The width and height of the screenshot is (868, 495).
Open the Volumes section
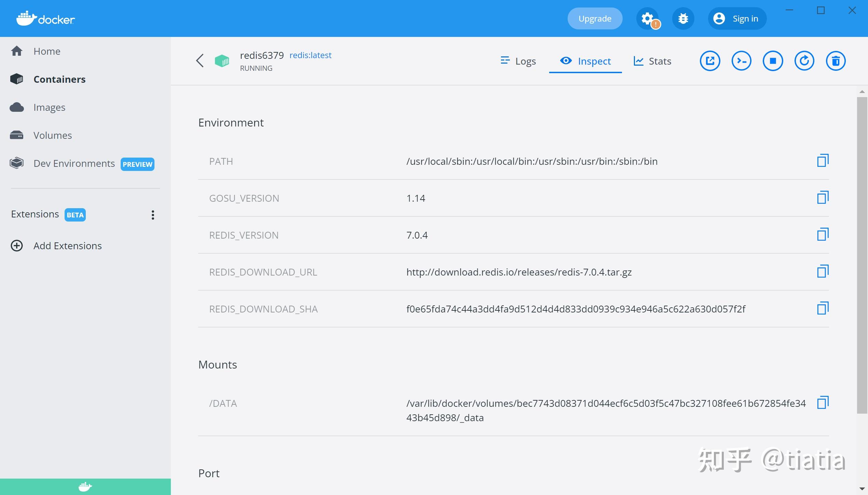[x=52, y=135]
